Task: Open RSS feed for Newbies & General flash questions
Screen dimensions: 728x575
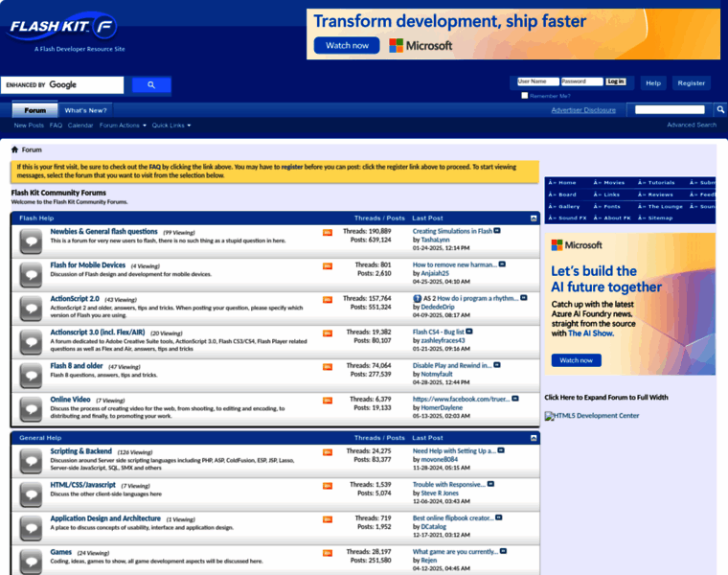Action: point(328,232)
